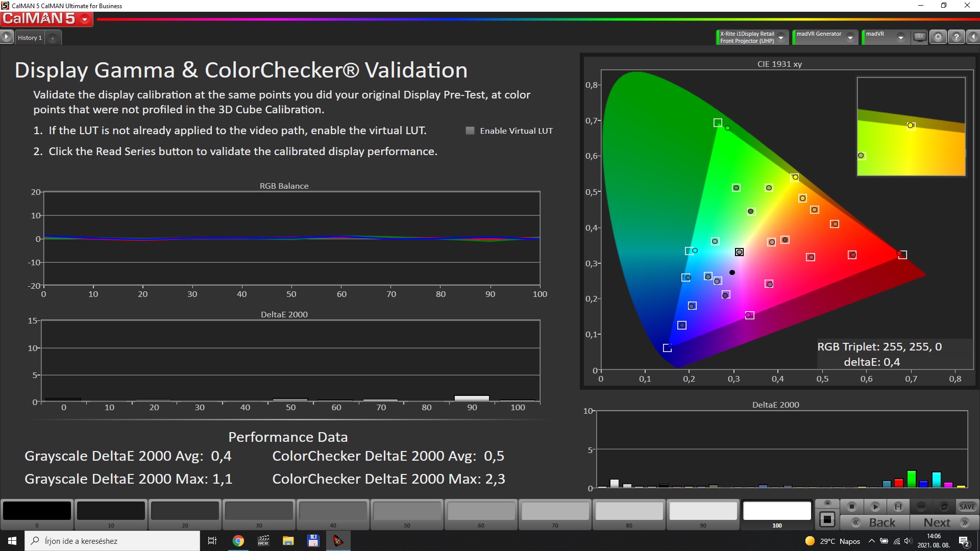
Task: Open the help question mark button
Action: 957,37
